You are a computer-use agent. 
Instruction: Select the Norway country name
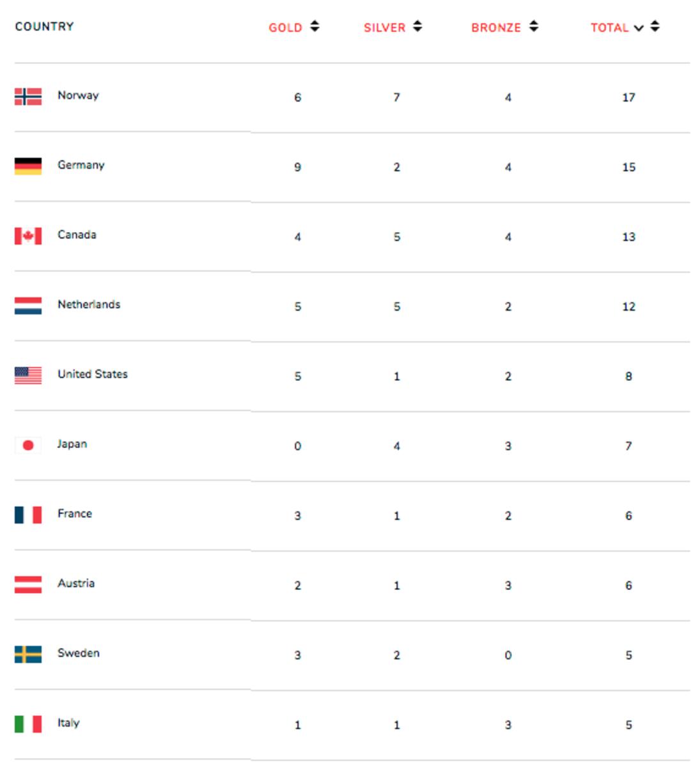78,95
